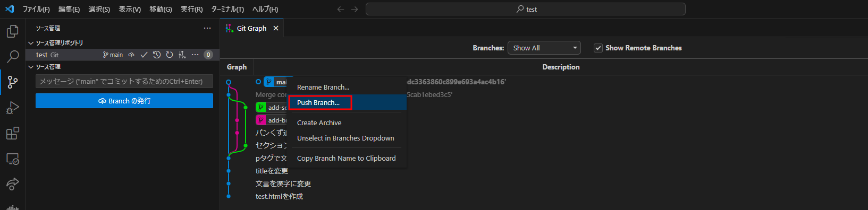This screenshot has height=210, width=868.
Task: Close the Git Graph tab
Action: [276, 28]
